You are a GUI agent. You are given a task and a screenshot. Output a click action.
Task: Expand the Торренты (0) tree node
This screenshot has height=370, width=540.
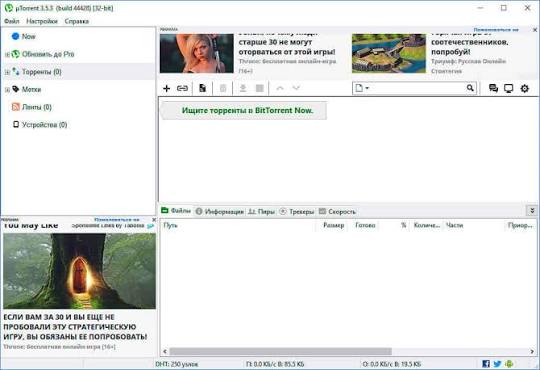click(x=7, y=72)
